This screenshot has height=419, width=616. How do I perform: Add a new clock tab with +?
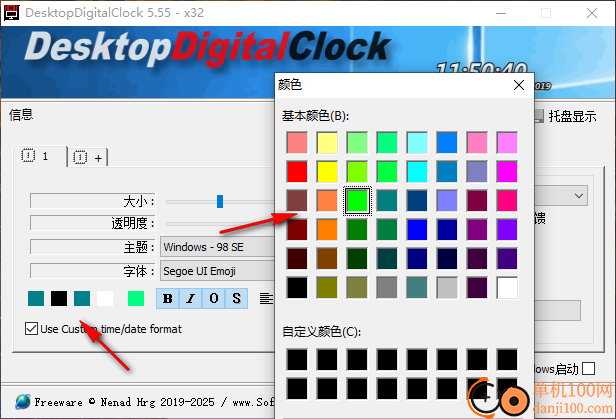pos(88,158)
